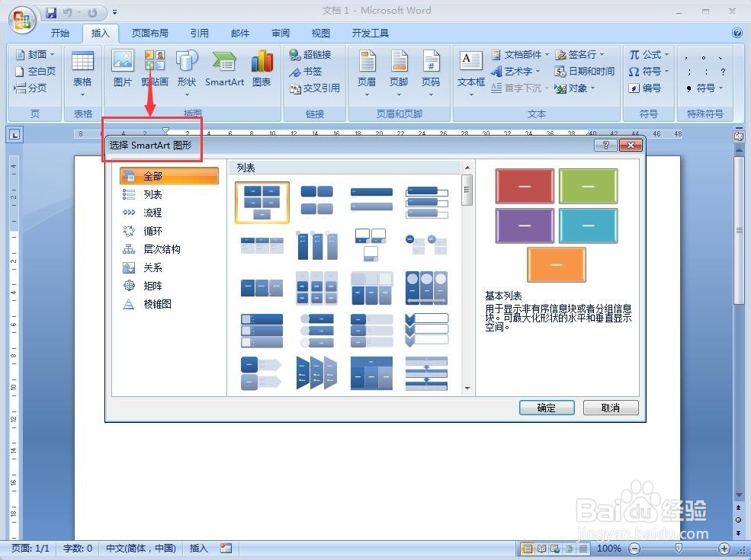
Task: Switch to Web Layout view
Action: (x=555, y=549)
